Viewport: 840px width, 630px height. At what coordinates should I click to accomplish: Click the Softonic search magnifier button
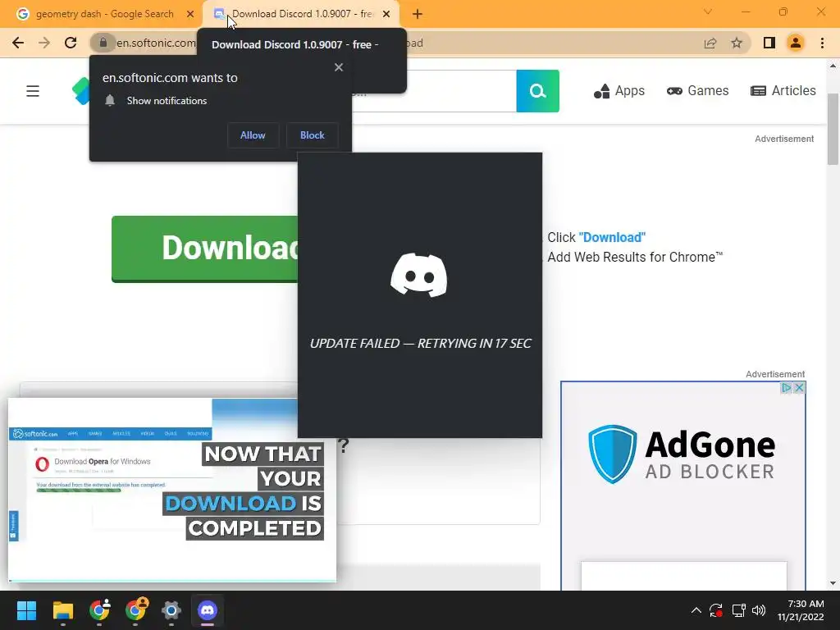[x=538, y=91]
